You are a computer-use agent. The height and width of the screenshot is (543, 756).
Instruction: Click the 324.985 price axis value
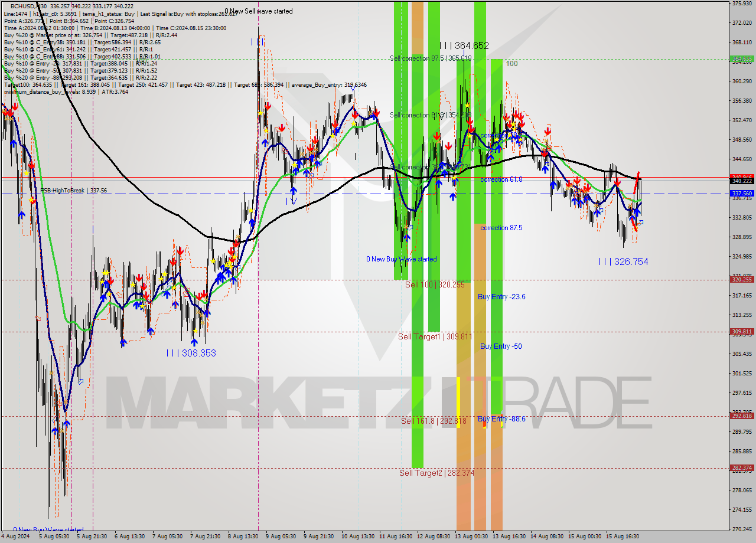coord(742,257)
